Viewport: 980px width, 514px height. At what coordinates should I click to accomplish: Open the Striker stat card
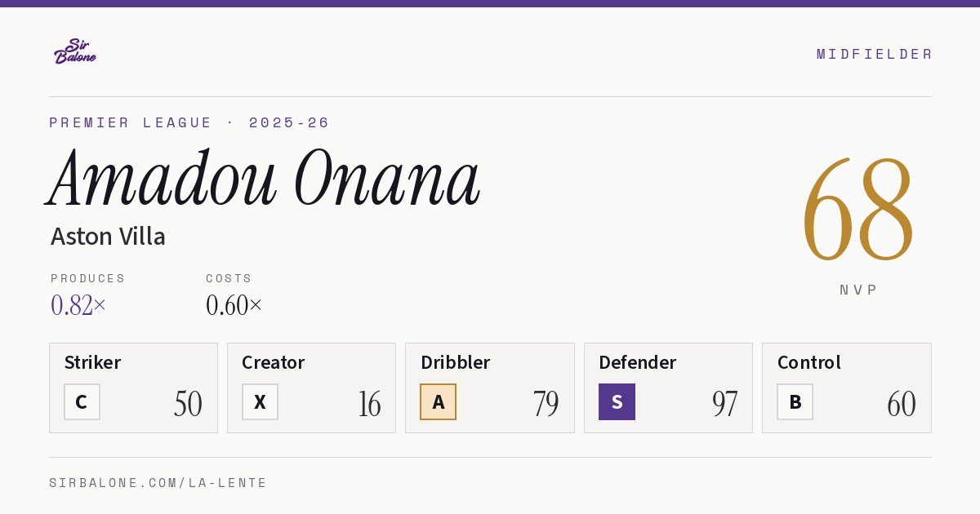(x=133, y=388)
